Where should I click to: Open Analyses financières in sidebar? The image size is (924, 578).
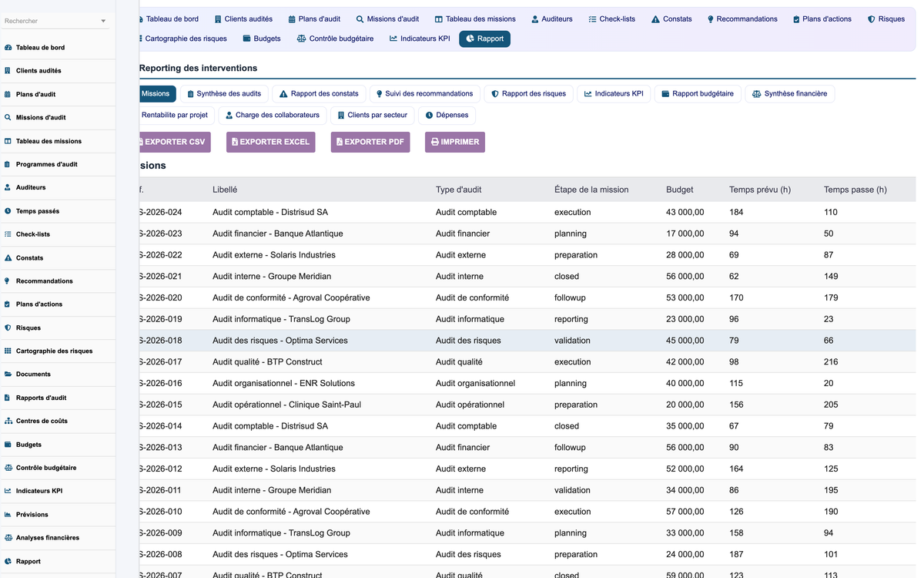click(x=58, y=538)
